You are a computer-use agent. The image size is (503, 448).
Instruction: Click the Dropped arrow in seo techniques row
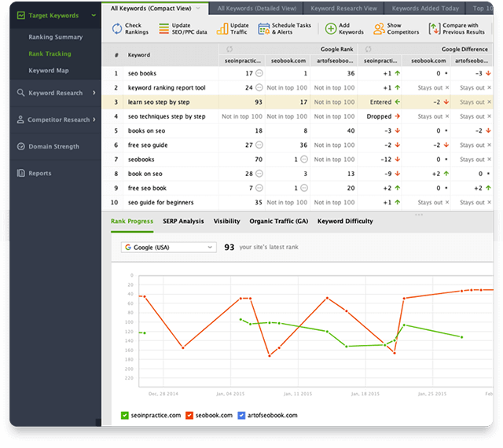coord(398,116)
